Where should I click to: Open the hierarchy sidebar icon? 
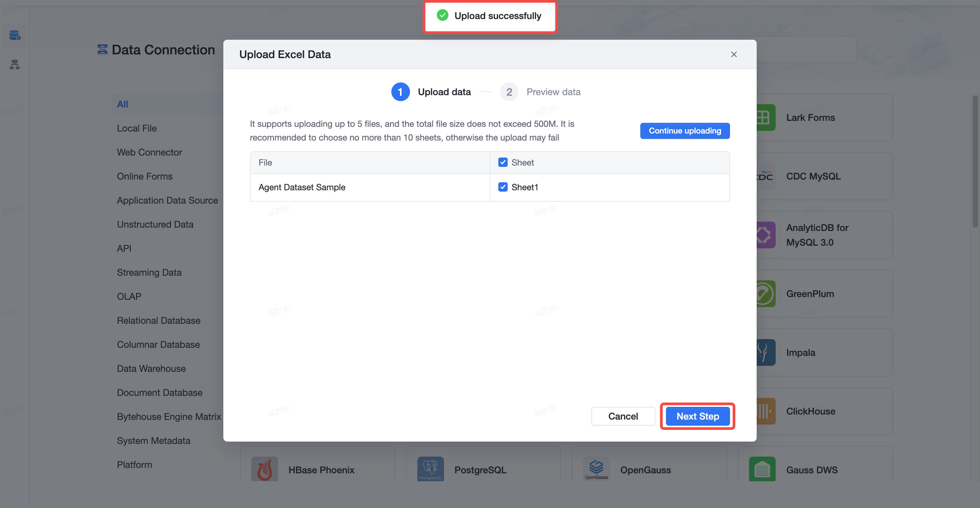pos(14,64)
